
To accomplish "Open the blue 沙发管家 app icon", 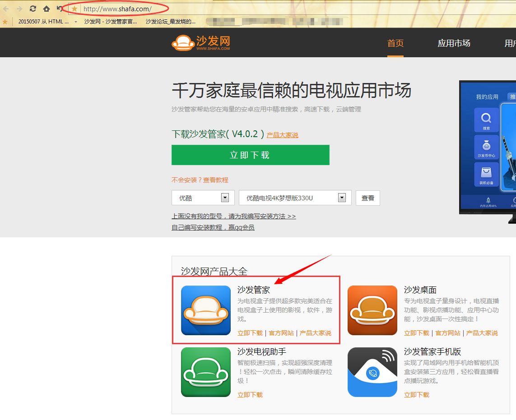I will pos(206,310).
